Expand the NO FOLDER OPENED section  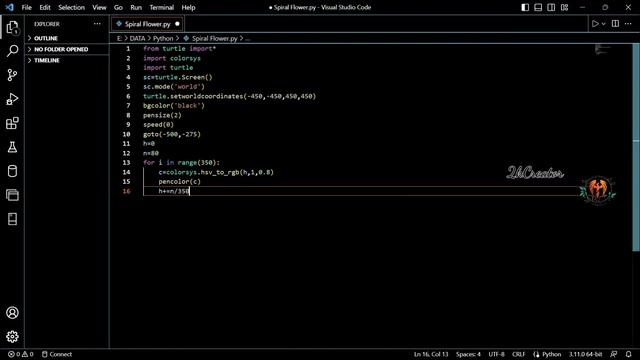click(x=67, y=49)
